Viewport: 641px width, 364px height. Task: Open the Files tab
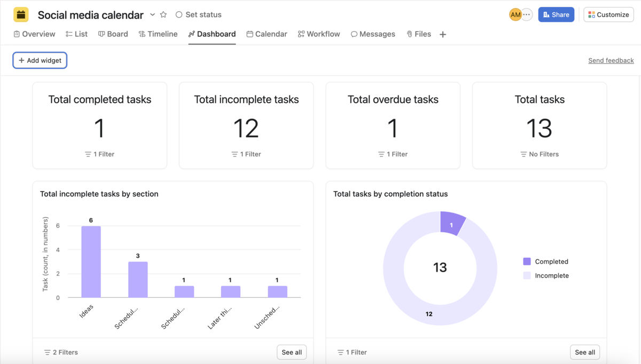tap(419, 34)
